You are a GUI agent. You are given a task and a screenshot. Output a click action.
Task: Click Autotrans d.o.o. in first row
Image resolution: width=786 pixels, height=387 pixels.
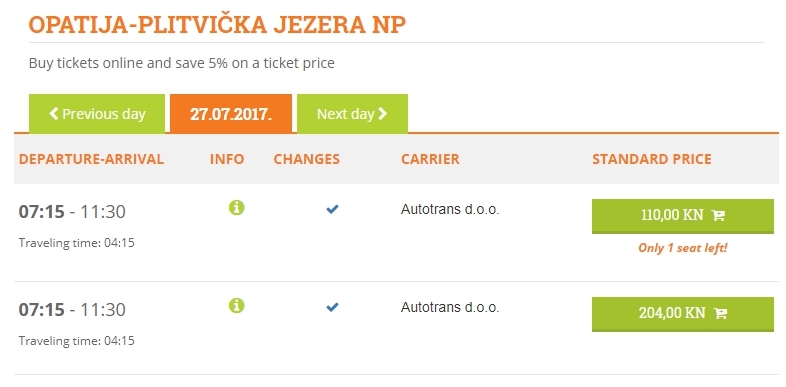450,210
